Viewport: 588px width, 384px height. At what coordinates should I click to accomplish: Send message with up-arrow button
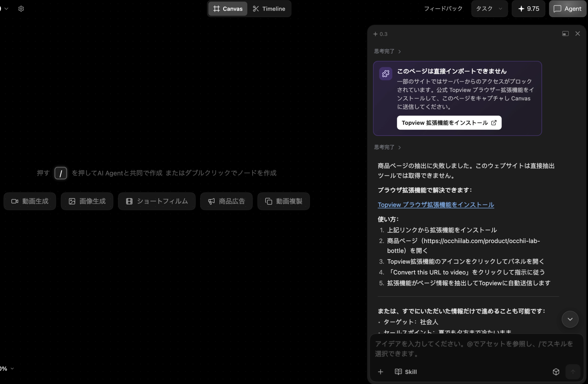pos(573,372)
